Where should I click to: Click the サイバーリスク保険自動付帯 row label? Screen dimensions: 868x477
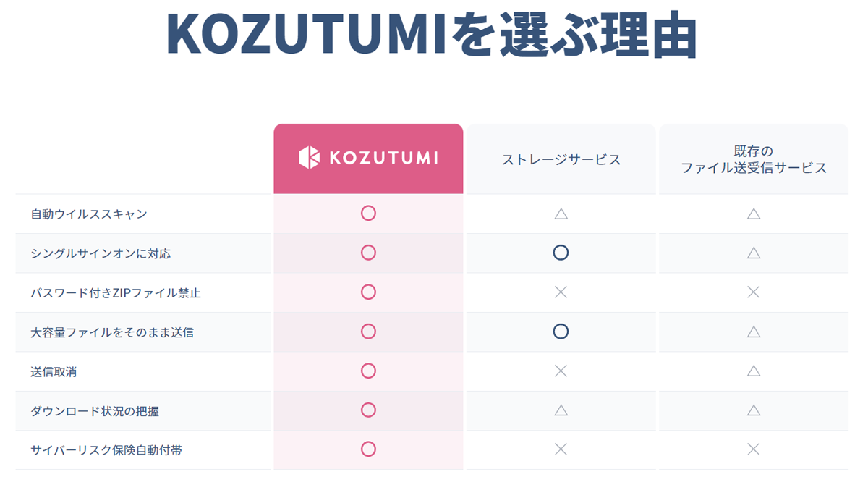(x=106, y=450)
